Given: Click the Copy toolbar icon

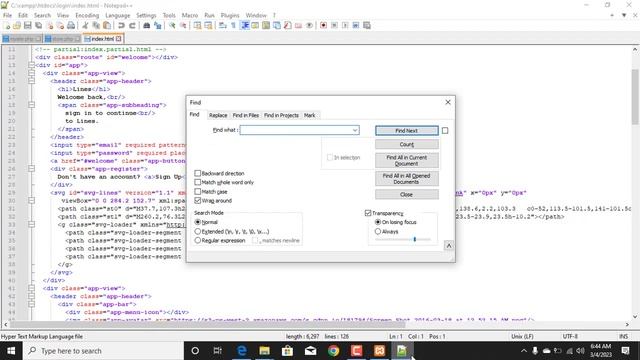Looking at the screenshot, I should pos(96,25).
